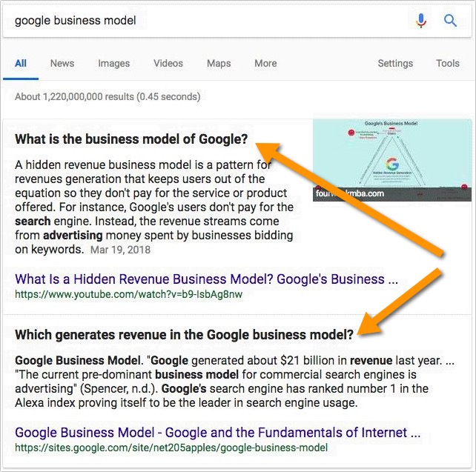This screenshot has height=472, width=476.
Task: Click the voice search microphone icon
Action: pyautogui.click(x=421, y=21)
